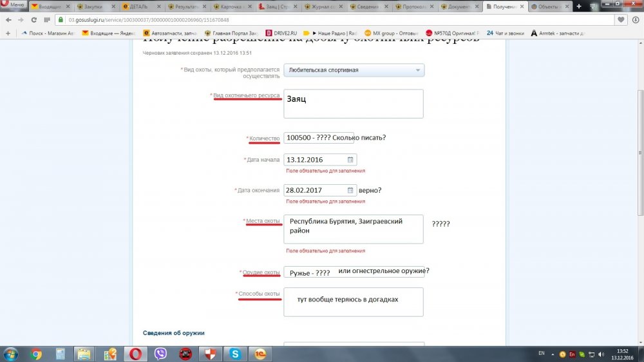644x362 pixels.
Task: Open the Opera Меню button
Action: 14,5
